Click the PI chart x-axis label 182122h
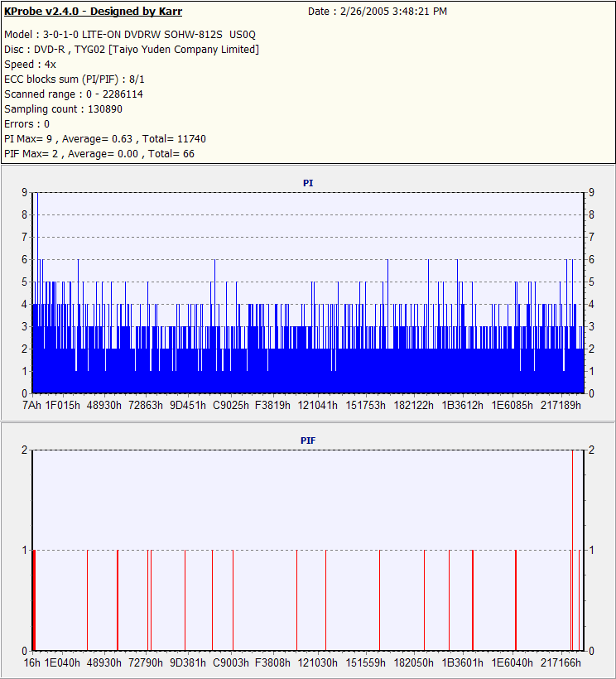 pos(413,405)
